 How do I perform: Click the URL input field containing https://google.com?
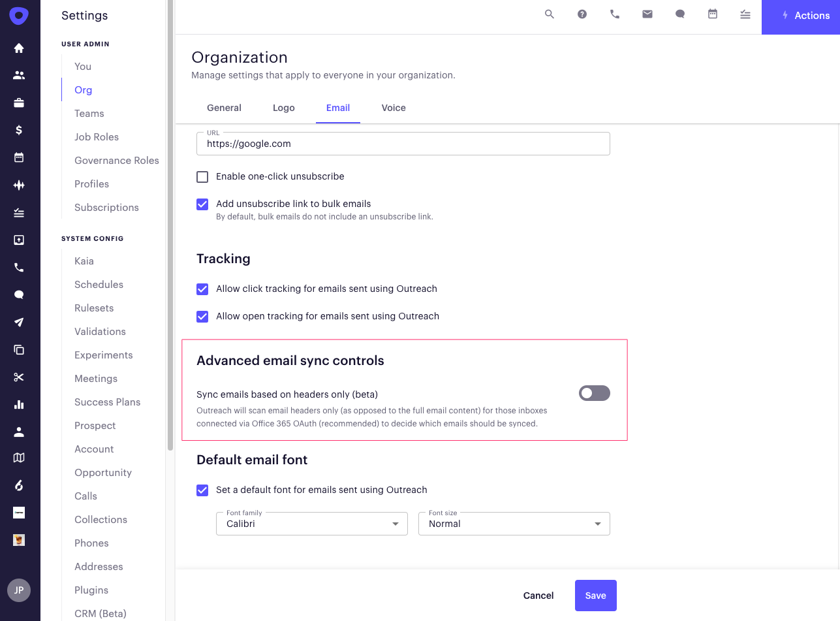click(403, 144)
